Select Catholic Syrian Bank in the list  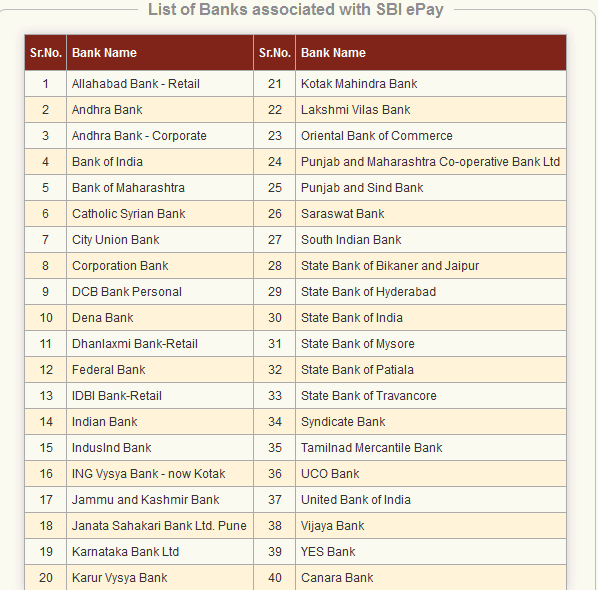tap(129, 214)
